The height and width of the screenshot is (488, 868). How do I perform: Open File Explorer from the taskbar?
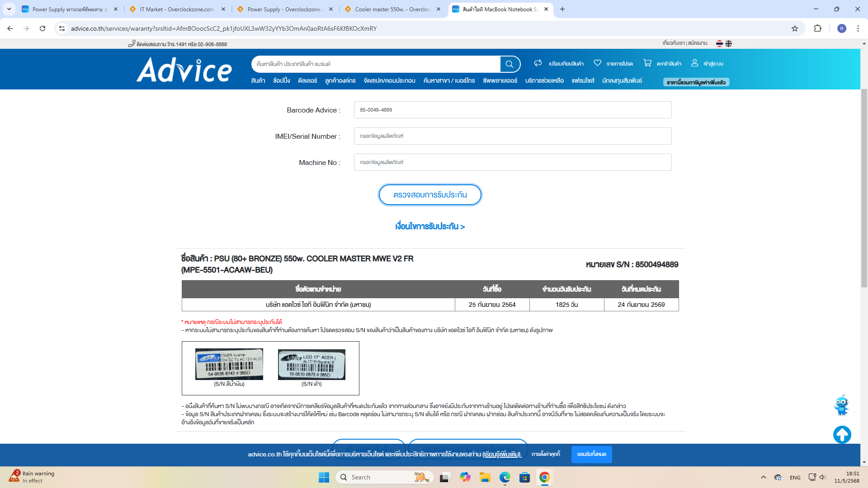tap(485, 477)
